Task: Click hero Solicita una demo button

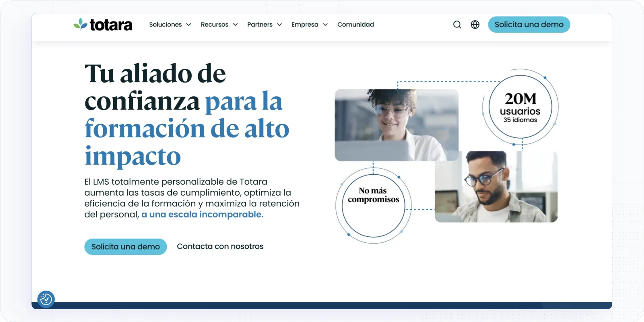Action: [x=125, y=247]
